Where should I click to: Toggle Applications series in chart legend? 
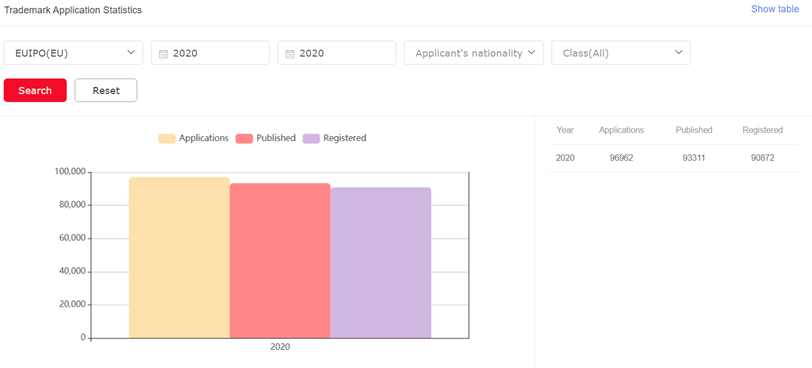click(194, 138)
